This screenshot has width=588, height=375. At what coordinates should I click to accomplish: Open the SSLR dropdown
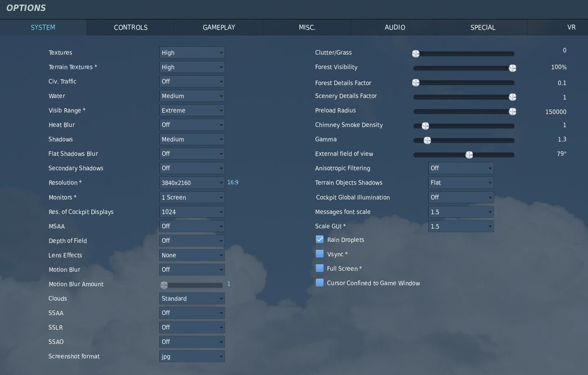(x=192, y=327)
